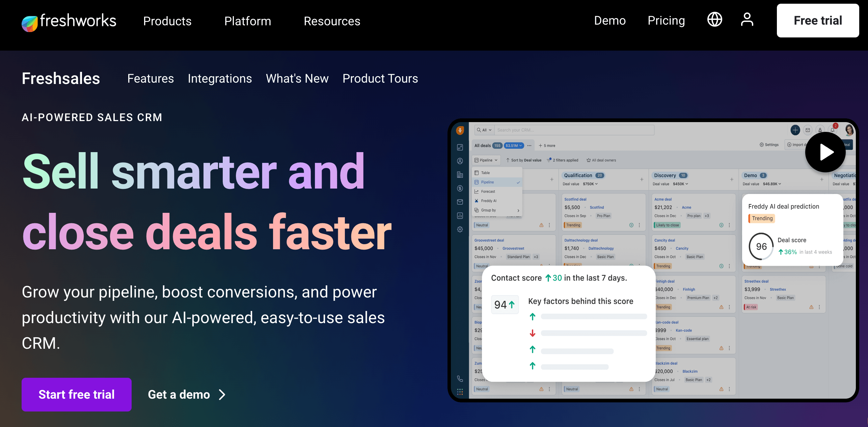Click 2 filters applied
868x427 pixels.
(x=563, y=160)
